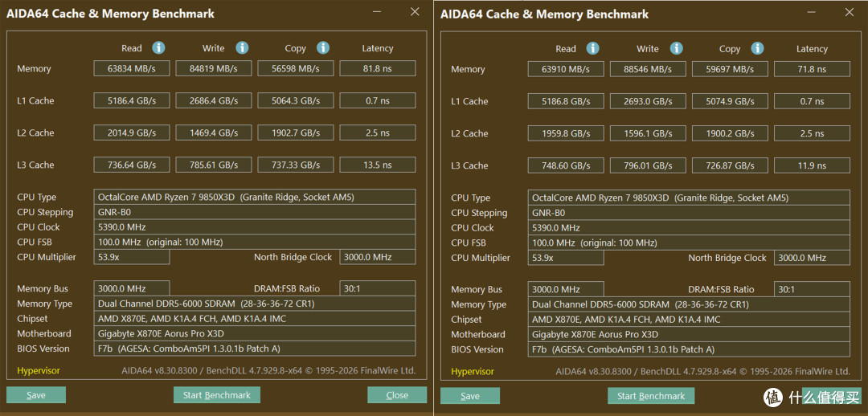Close right AIDA64 window with X
The width and height of the screenshot is (868, 416).
(x=850, y=12)
